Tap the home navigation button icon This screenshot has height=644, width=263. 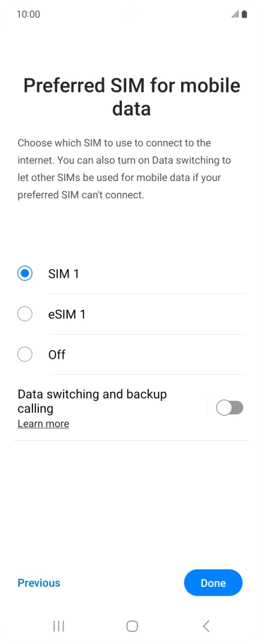pyautogui.click(x=132, y=626)
